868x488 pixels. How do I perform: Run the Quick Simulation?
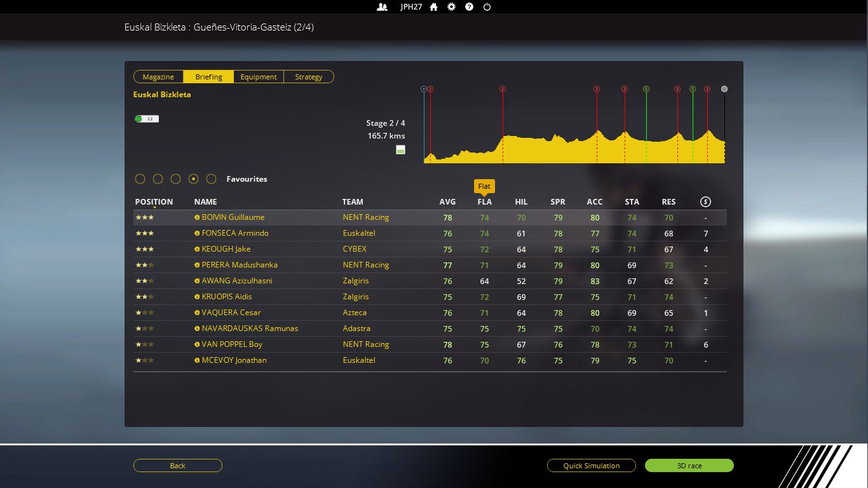click(591, 466)
